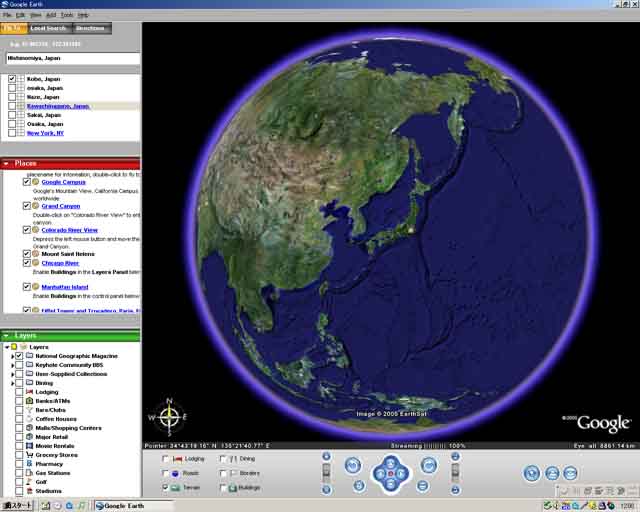Click the move up arrow in navigation pad

click(x=391, y=463)
